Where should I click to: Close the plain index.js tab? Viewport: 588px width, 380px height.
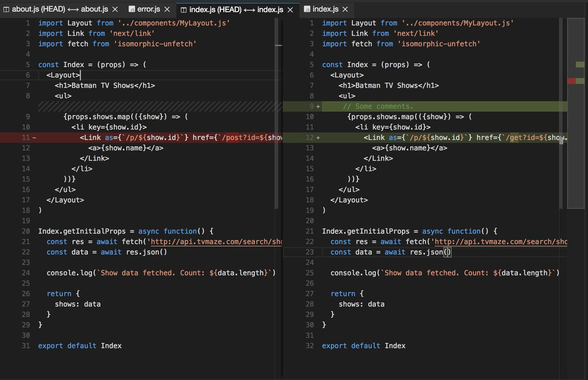(345, 9)
